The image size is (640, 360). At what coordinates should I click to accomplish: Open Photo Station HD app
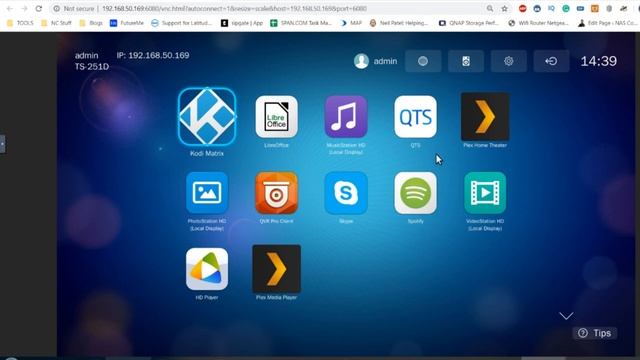click(207, 193)
